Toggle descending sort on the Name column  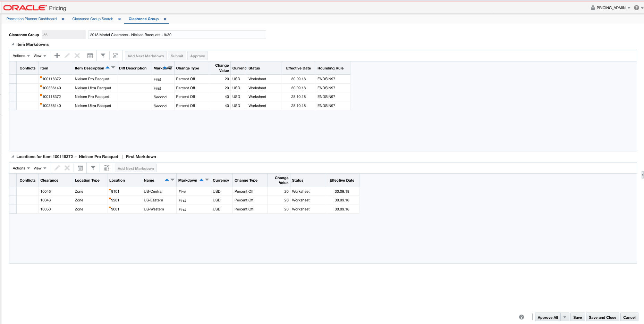tap(172, 180)
